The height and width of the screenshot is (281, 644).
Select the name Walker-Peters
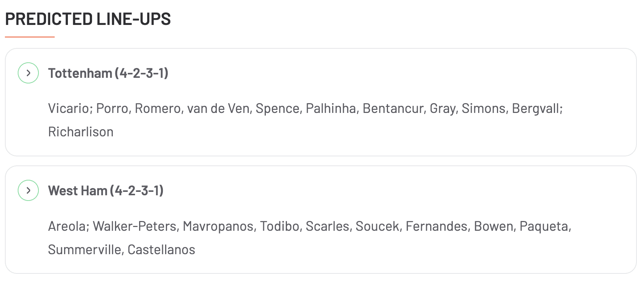tap(135, 226)
